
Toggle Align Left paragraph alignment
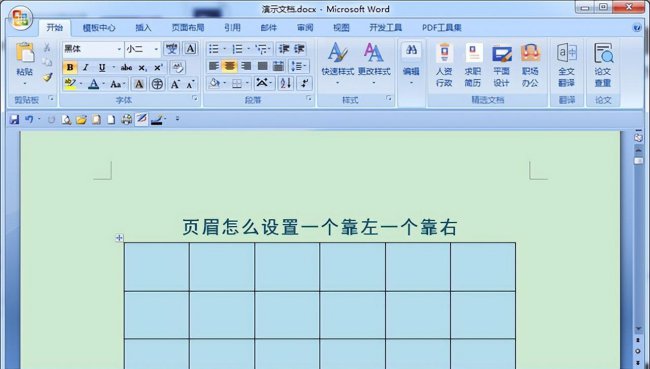(214, 66)
